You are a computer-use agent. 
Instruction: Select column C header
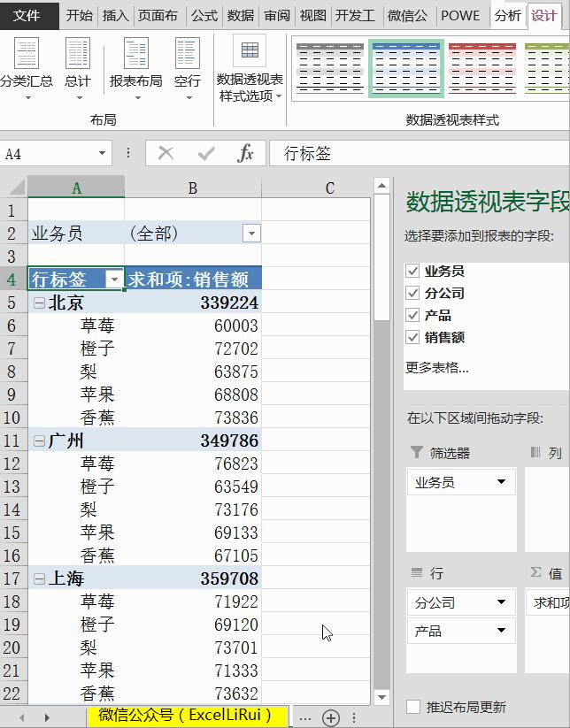(330, 188)
